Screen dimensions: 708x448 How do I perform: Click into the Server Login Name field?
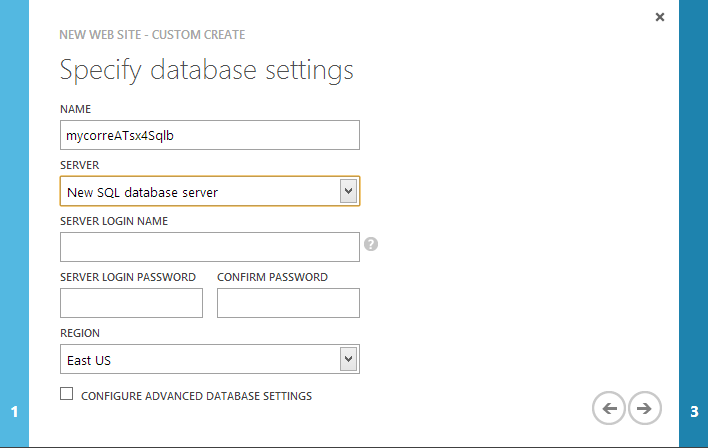tap(209, 247)
